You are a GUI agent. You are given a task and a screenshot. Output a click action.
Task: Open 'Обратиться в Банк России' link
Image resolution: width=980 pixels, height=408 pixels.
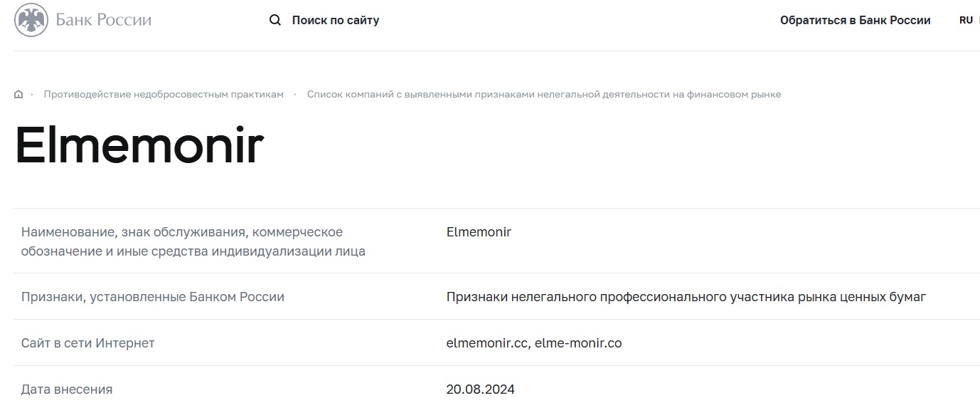tap(855, 21)
